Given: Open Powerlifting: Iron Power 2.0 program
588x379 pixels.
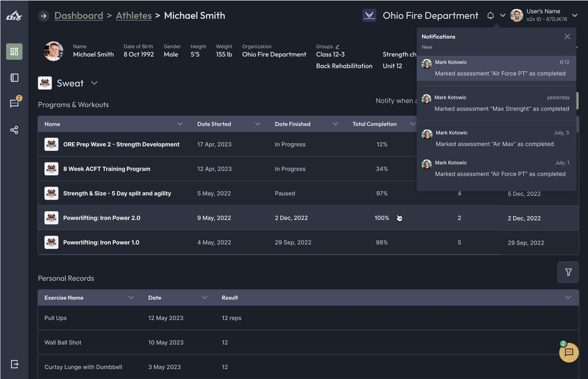Looking at the screenshot, I should pos(102,218).
